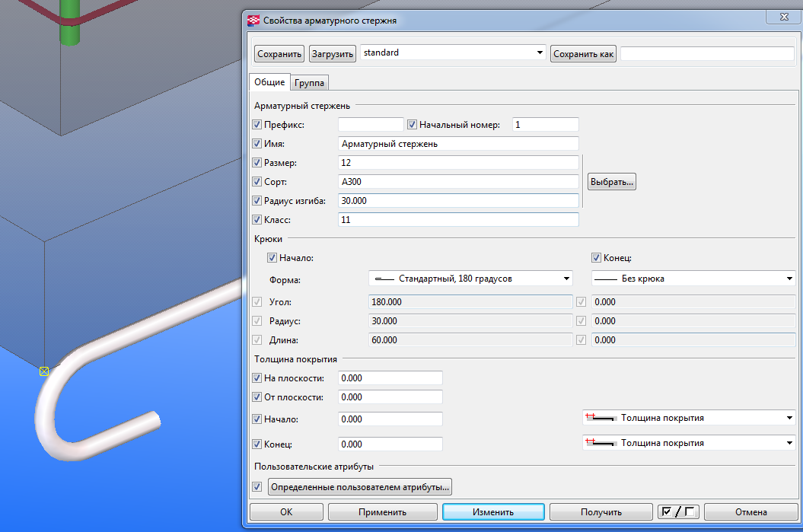
Task: Toggle the Префикс checkbox
Action: (x=257, y=125)
